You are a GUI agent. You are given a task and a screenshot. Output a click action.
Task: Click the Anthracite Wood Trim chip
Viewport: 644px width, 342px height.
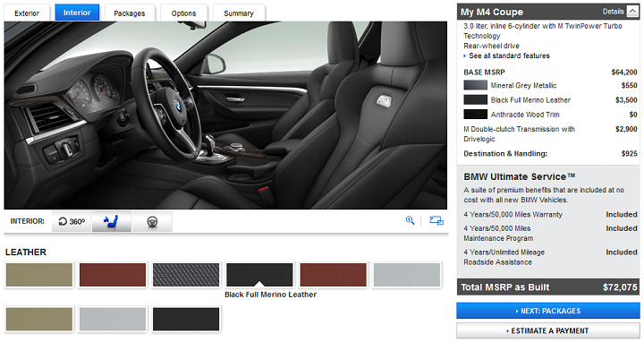[476, 115]
